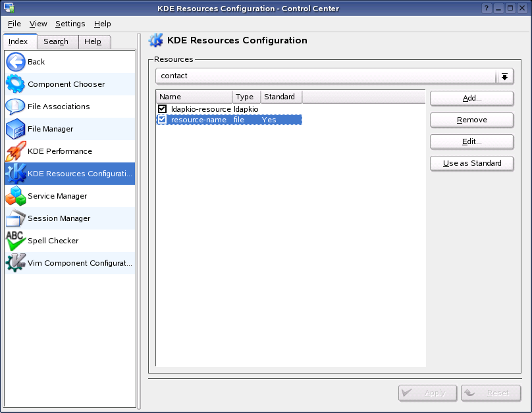Click the titlebar question mark help button
The height and width of the screenshot is (413, 532).
click(487, 8)
